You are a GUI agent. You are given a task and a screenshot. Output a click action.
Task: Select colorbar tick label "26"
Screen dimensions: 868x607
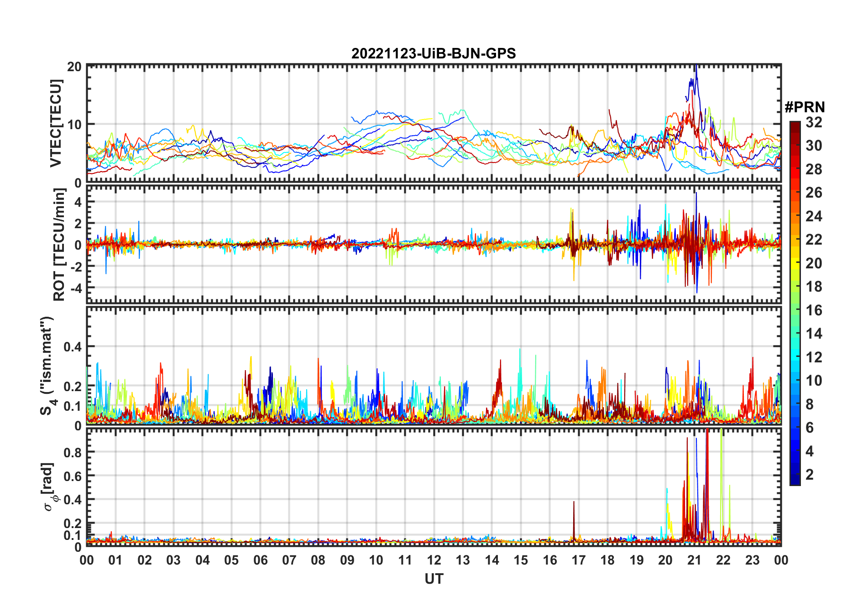(814, 193)
